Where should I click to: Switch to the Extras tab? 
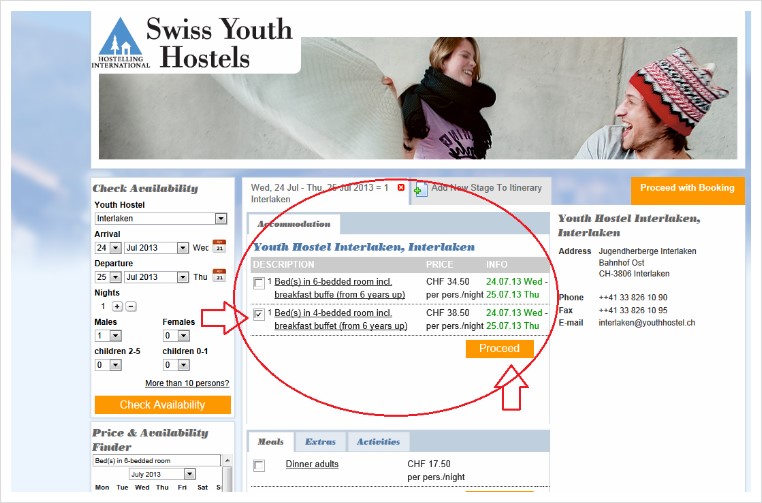coord(320,442)
